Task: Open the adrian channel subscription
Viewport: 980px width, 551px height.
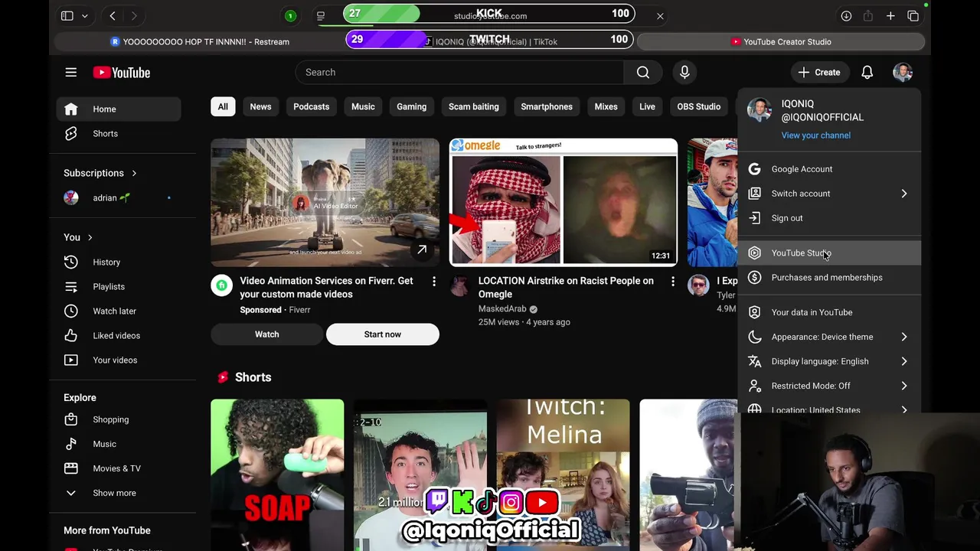Action: click(119, 197)
